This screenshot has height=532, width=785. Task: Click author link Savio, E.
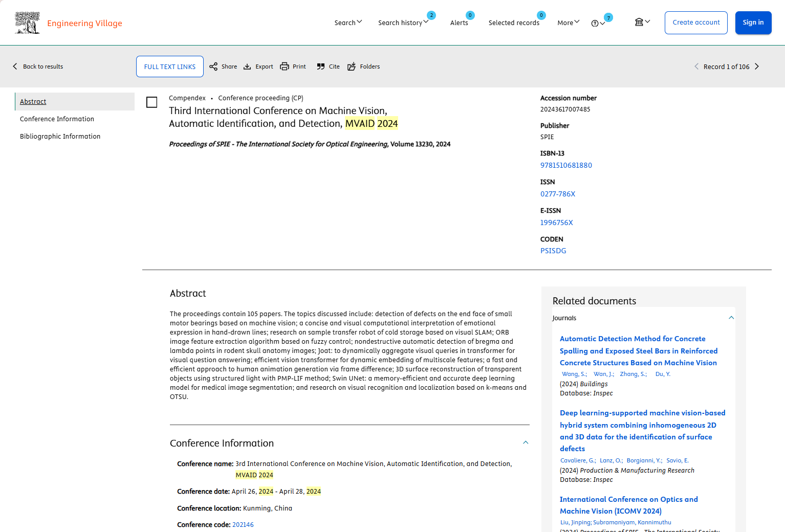coord(678,460)
